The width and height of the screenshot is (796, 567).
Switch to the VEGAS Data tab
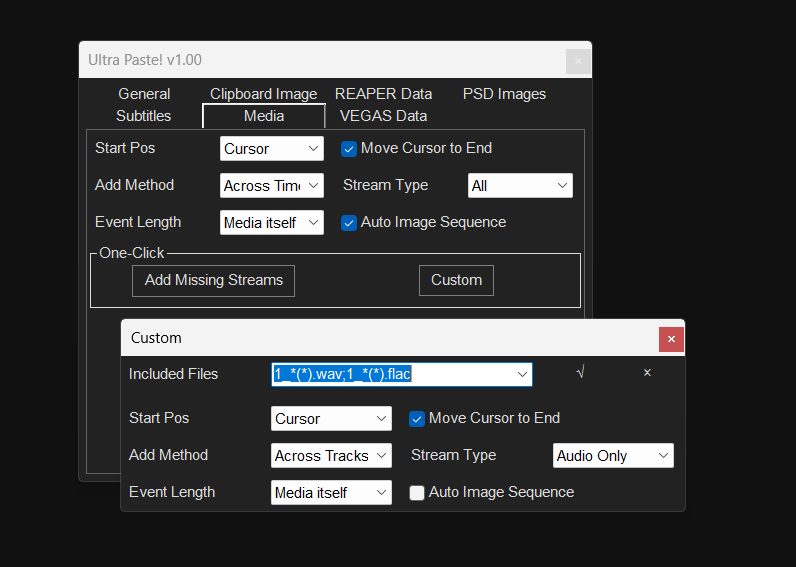(383, 116)
